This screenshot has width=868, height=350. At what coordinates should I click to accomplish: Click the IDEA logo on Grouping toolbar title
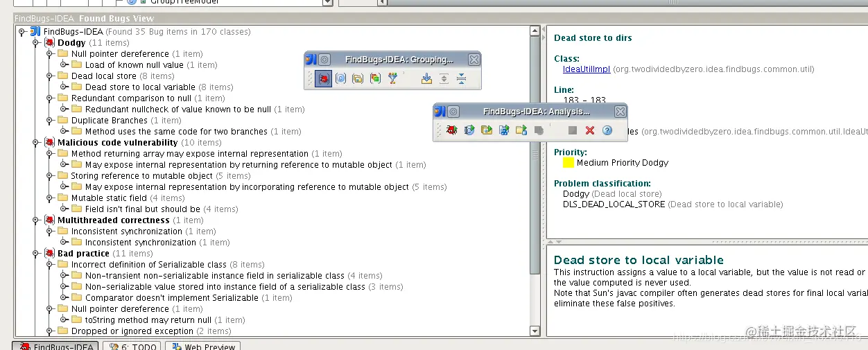(x=312, y=60)
